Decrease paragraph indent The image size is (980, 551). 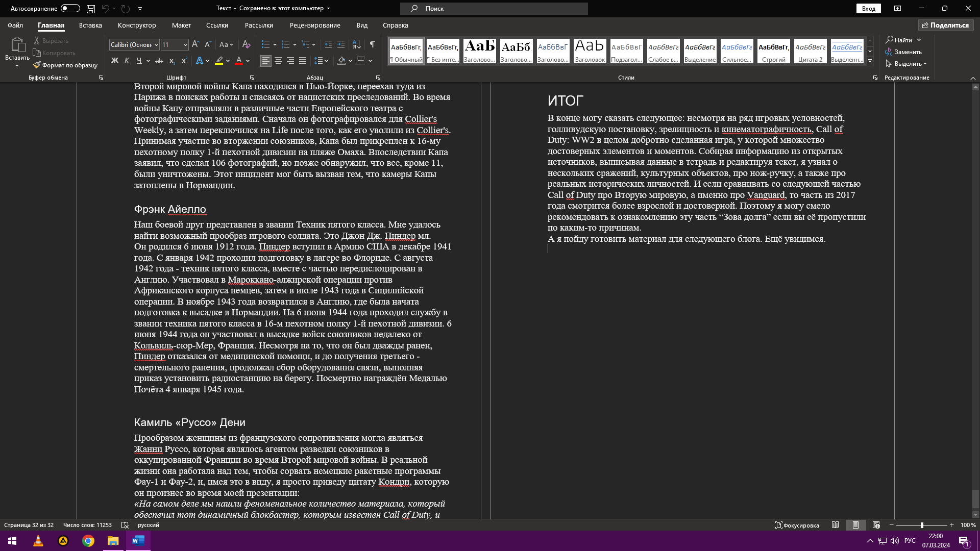pyautogui.click(x=328, y=44)
